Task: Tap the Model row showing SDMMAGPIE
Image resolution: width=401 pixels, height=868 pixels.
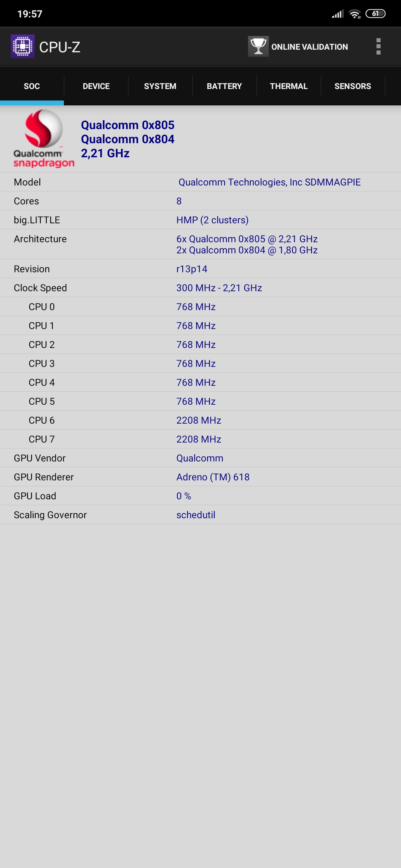Action: [x=200, y=182]
